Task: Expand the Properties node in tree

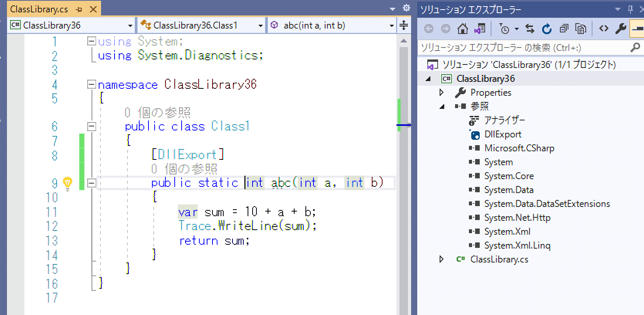Action: [x=442, y=93]
